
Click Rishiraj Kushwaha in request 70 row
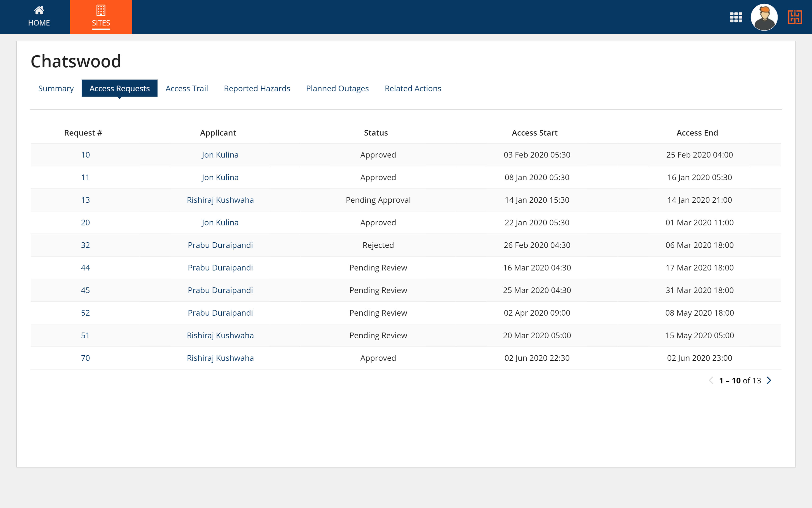[x=220, y=358]
